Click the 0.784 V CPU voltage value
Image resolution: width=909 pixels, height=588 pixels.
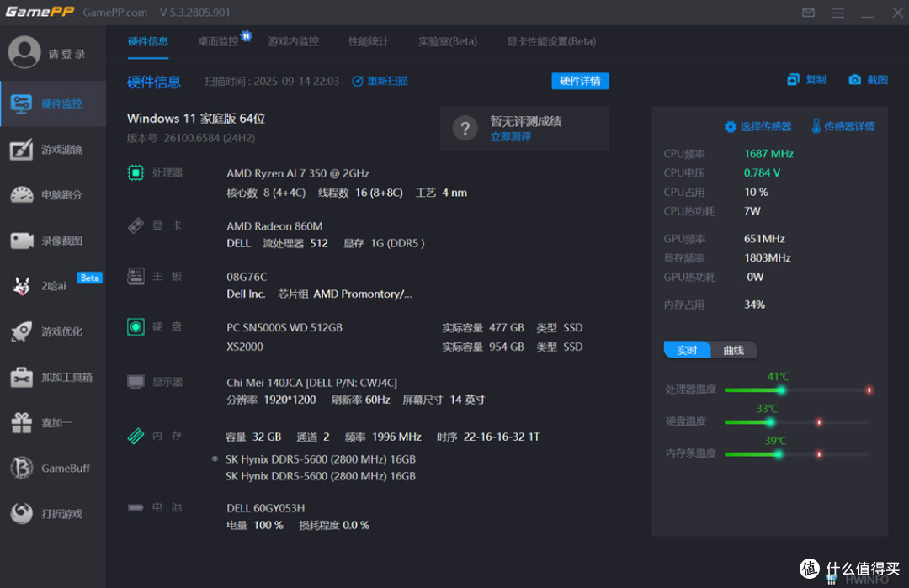pyautogui.click(x=763, y=172)
